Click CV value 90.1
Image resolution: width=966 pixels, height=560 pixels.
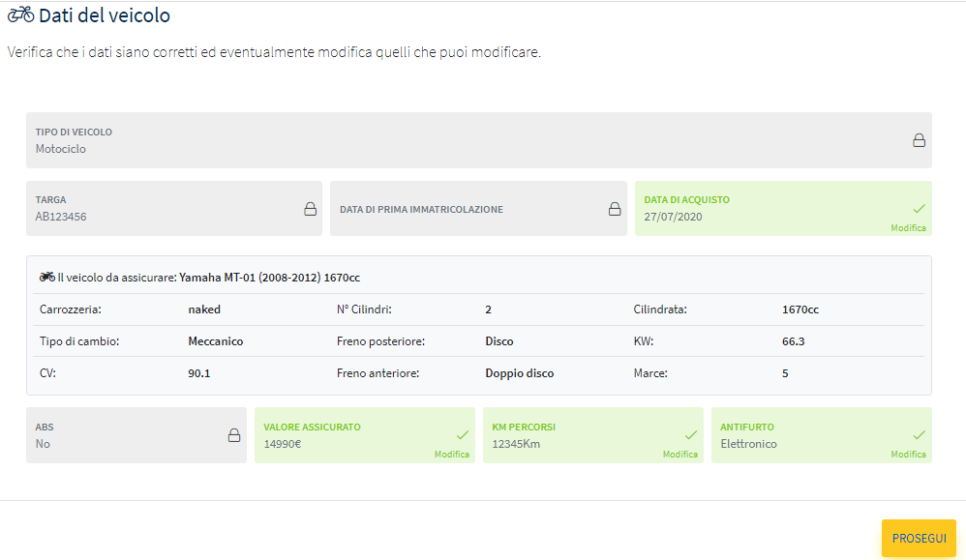199,373
